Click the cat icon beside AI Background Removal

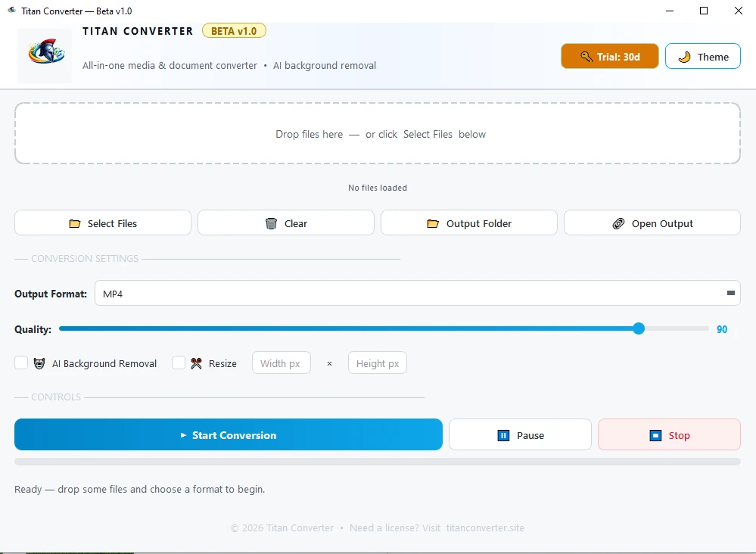click(39, 363)
